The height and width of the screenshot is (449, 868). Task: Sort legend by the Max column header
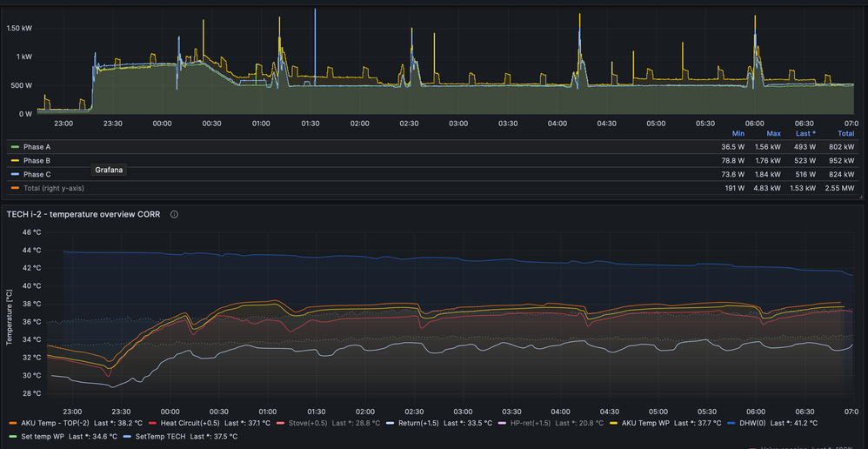click(773, 133)
